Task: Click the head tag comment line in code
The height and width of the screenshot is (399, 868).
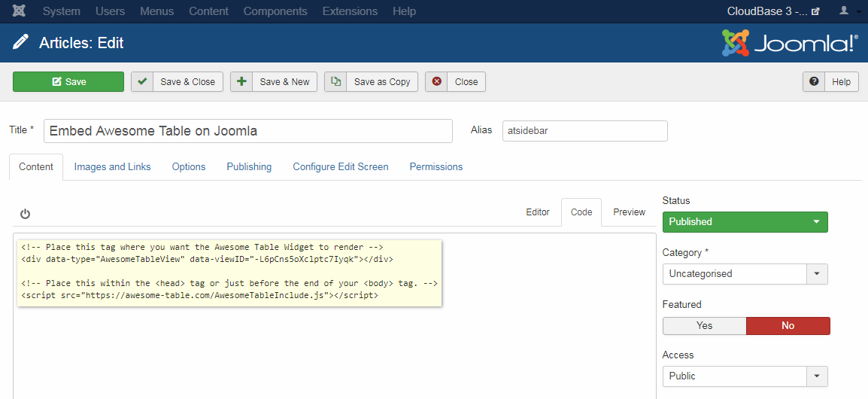Action: click(229, 284)
